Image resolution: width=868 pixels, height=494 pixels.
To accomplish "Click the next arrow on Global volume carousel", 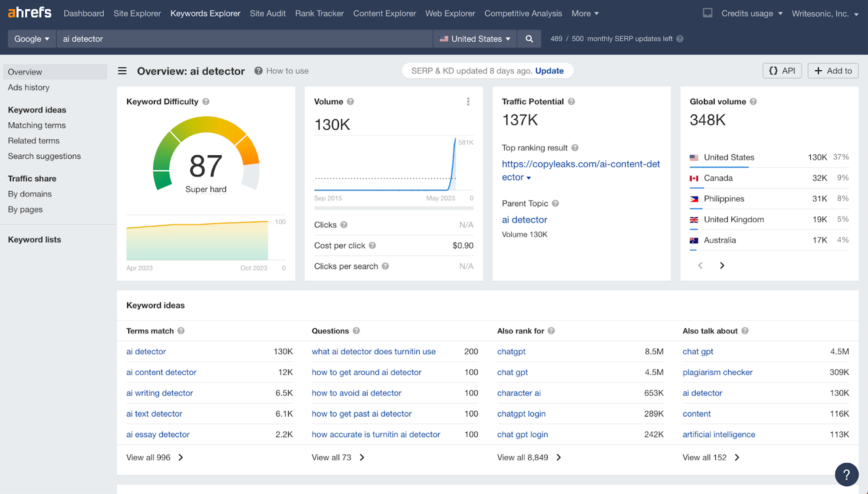I will [x=722, y=265].
